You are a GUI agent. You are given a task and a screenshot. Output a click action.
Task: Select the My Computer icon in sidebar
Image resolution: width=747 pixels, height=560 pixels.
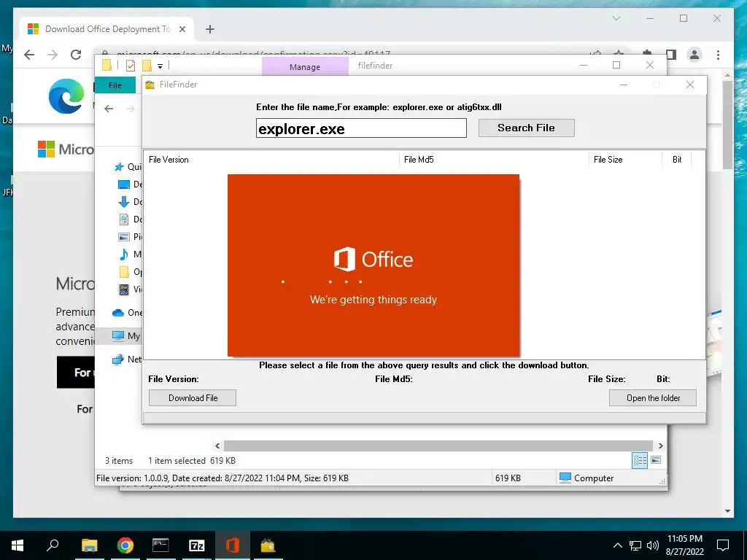click(118, 335)
